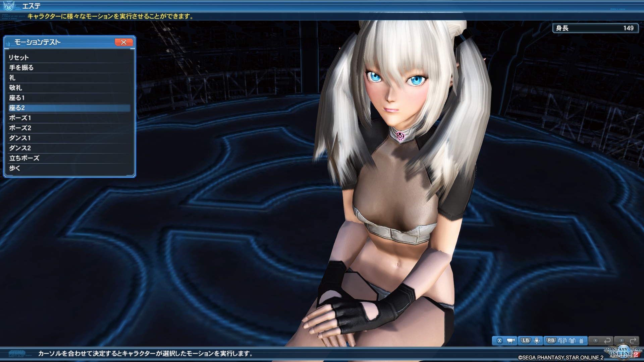Click the camera view icon
The image size is (644, 362).
point(511,341)
